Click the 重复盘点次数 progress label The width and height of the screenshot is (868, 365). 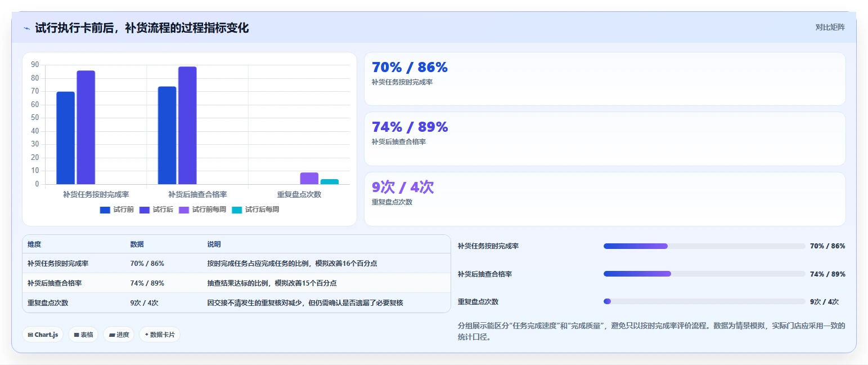pyautogui.click(x=478, y=301)
